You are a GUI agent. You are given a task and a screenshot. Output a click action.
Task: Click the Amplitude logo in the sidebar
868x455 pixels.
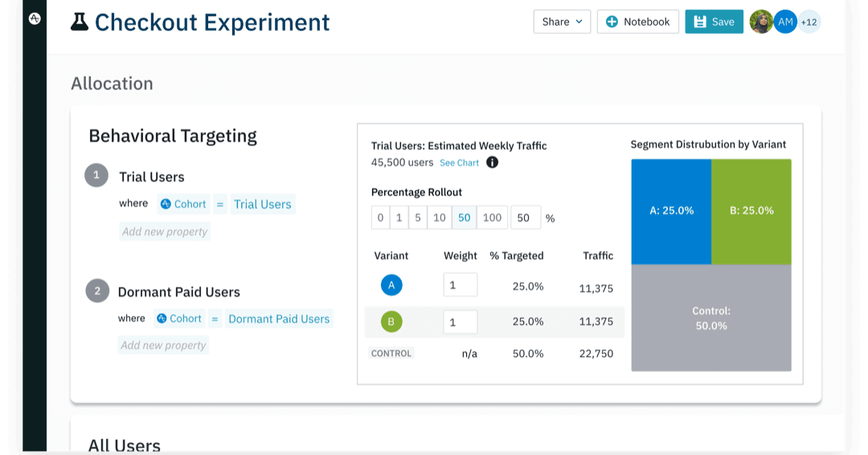(x=35, y=18)
